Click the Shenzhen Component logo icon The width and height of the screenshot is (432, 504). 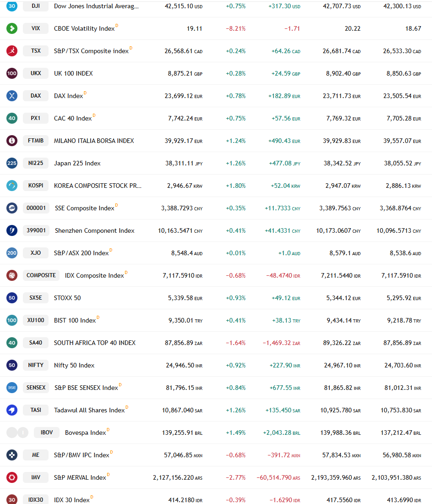(12, 230)
